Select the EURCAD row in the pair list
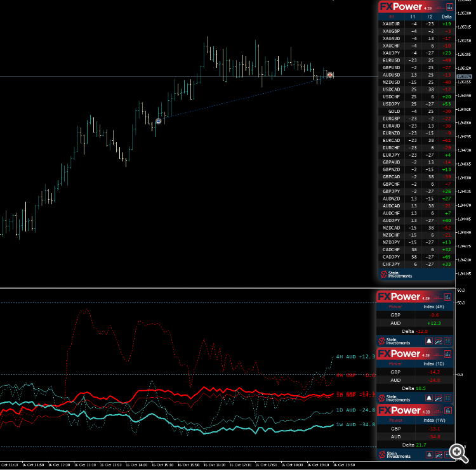Image resolution: width=476 pixels, height=470 pixels. coord(416,140)
